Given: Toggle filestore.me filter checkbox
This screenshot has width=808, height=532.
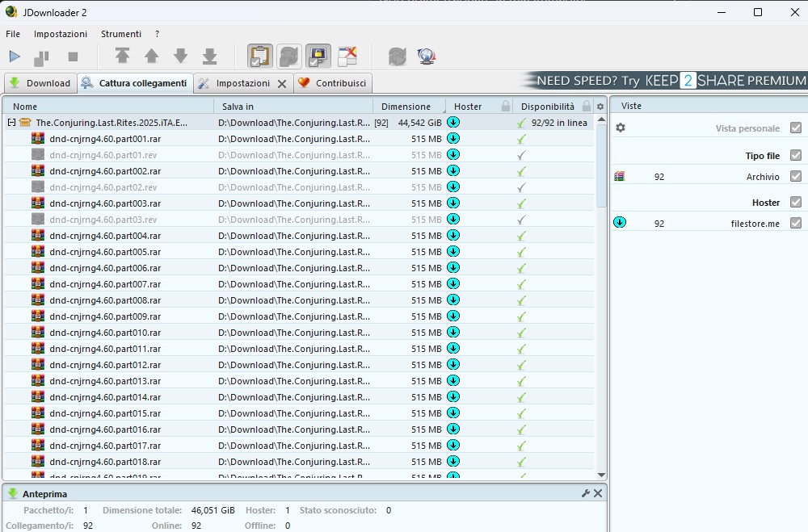Looking at the screenshot, I should [x=796, y=223].
